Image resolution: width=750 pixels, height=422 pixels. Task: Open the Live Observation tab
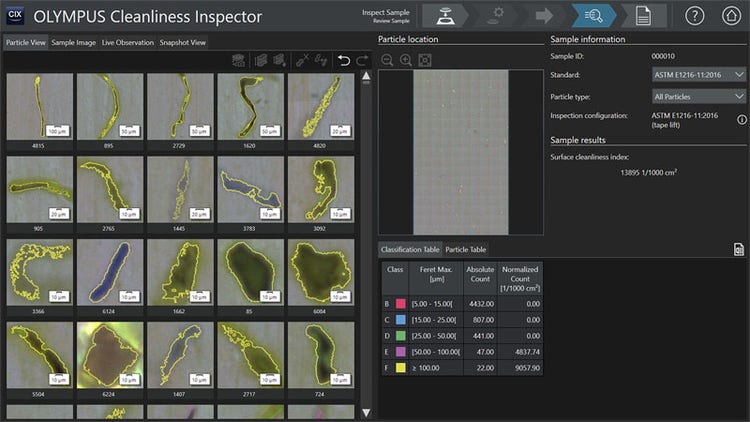coord(128,43)
